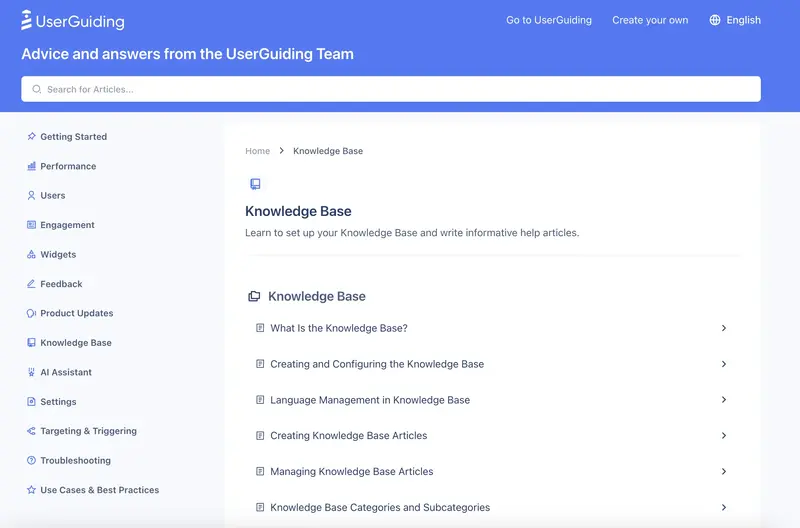Open Managing Knowledge Base Articles link

click(x=352, y=471)
